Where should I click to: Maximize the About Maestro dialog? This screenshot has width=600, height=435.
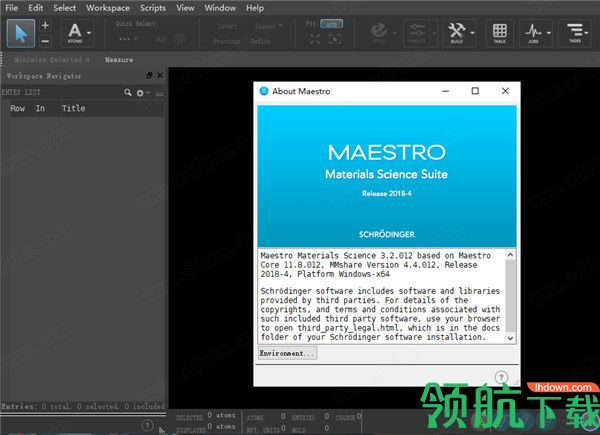click(475, 91)
